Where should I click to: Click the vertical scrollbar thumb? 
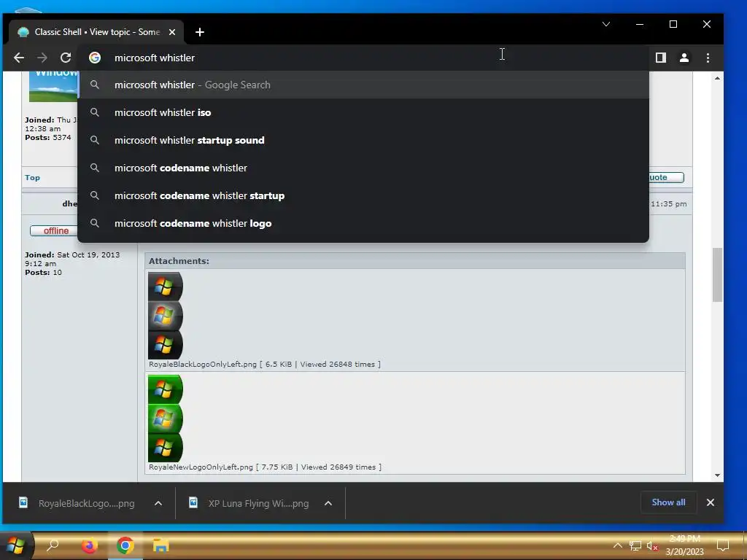[x=717, y=275]
